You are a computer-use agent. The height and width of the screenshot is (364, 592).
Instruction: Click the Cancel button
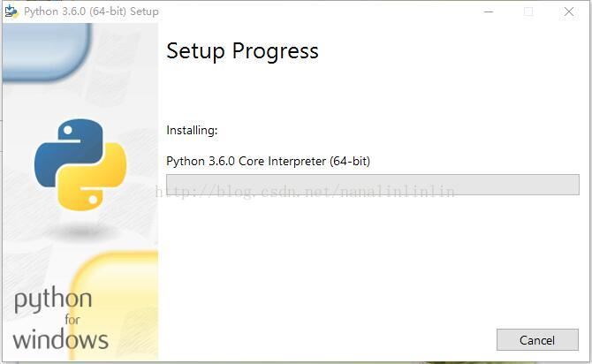click(x=537, y=339)
